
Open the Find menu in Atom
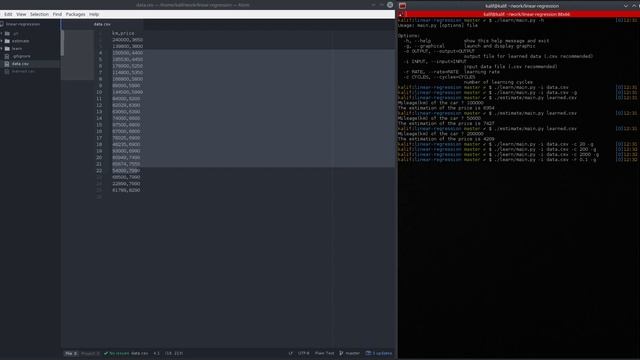click(x=57, y=14)
